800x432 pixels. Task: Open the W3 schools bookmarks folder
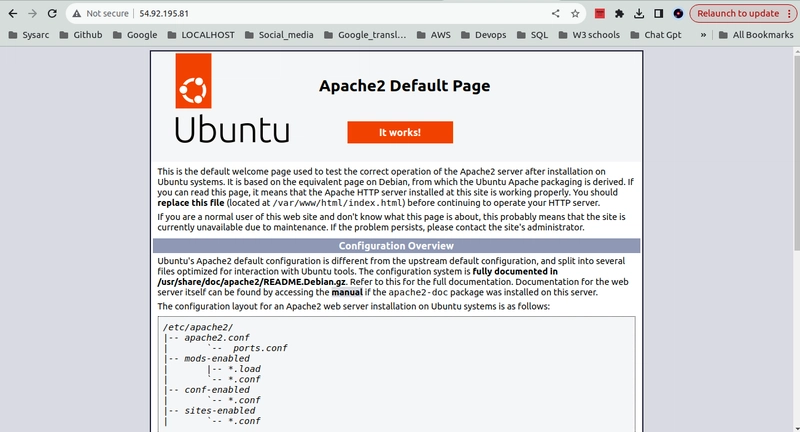pyautogui.click(x=589, y=35)
